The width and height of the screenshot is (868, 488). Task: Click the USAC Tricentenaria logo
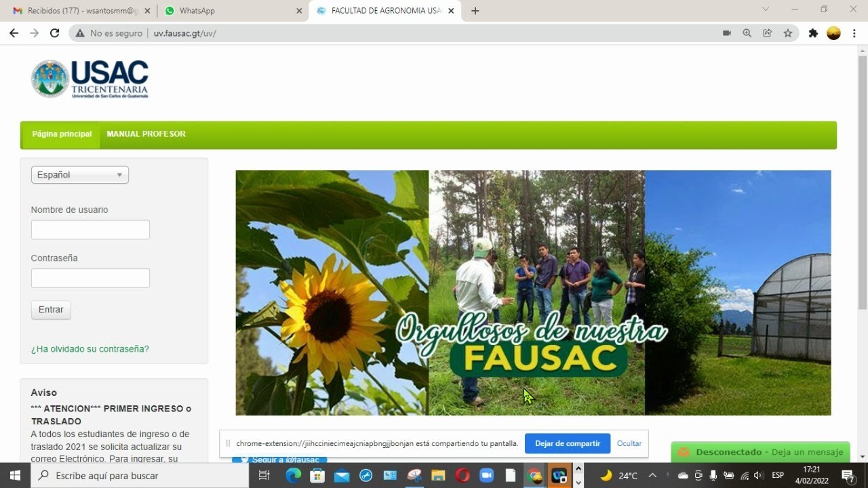90,79
